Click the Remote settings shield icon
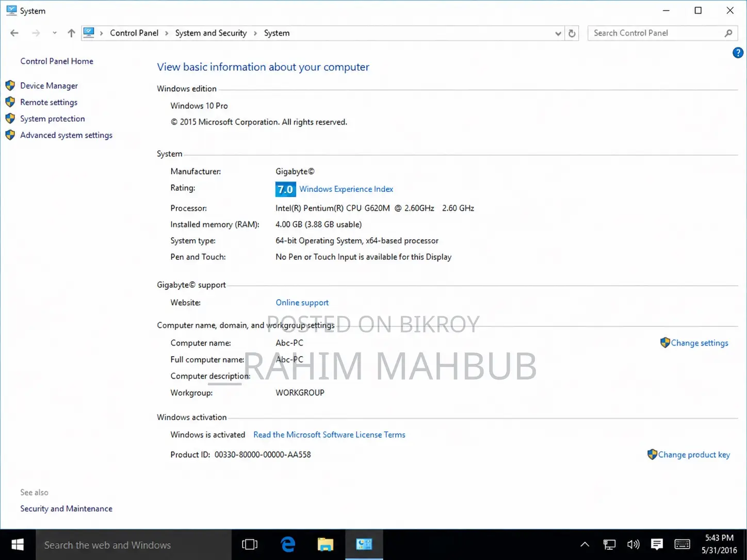The image size is (747, 560). click(10, 102)
